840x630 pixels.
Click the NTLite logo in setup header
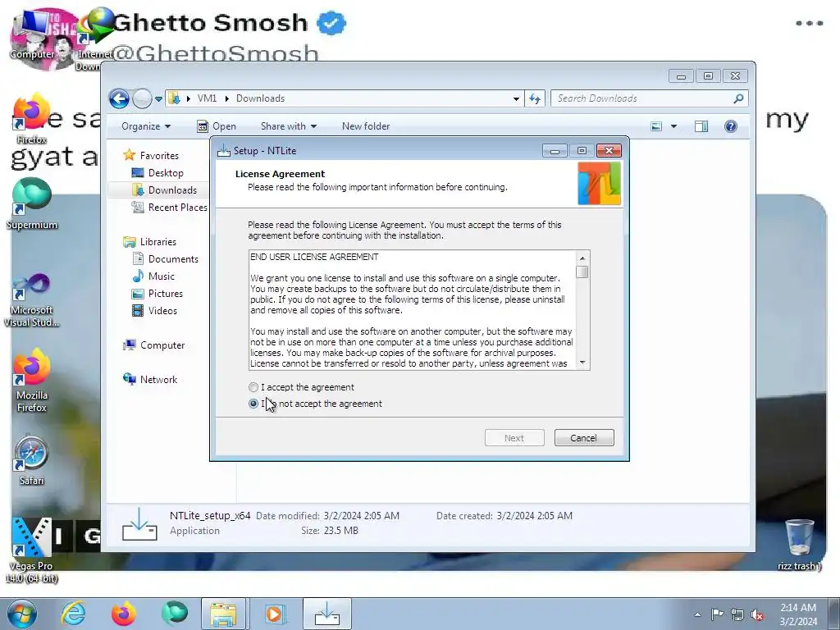coord(599,183)
